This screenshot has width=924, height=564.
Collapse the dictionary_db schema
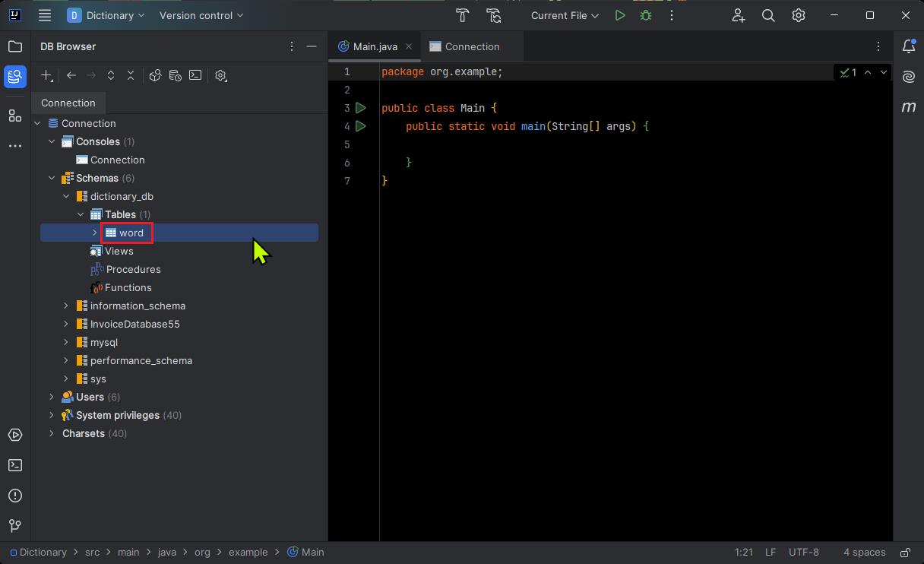coord(66,196)
